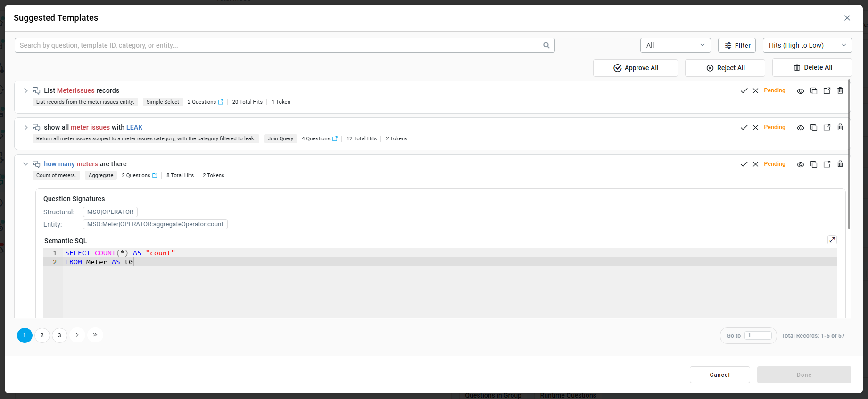The height and width of the screenshot is (399, 868).
Task: Click the Reject All button
Action: pos(725,68)
